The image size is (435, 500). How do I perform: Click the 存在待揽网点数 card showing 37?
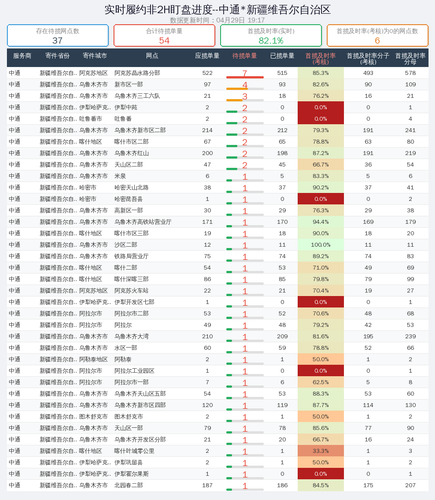58,35
